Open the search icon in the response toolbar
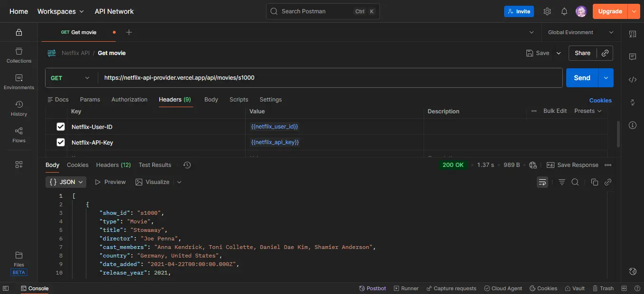Screen dimensions: 644x294 tap(575, 182)
